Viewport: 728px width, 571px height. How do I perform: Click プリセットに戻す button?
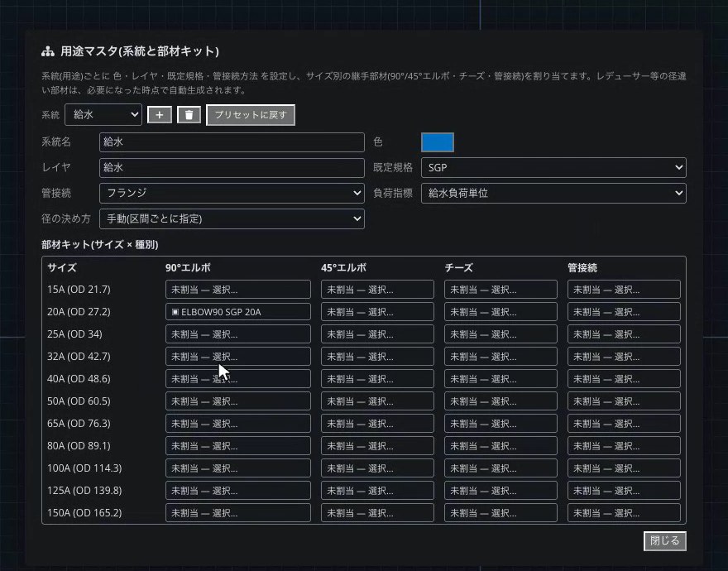point(251,115)
